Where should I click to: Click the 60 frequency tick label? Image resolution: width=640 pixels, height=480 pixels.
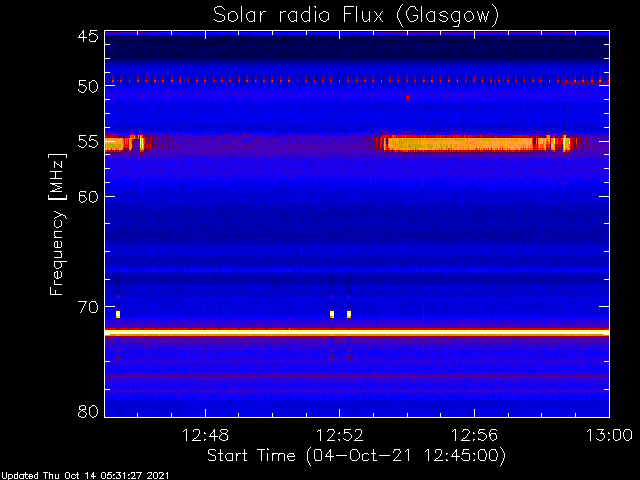point(88,197)
